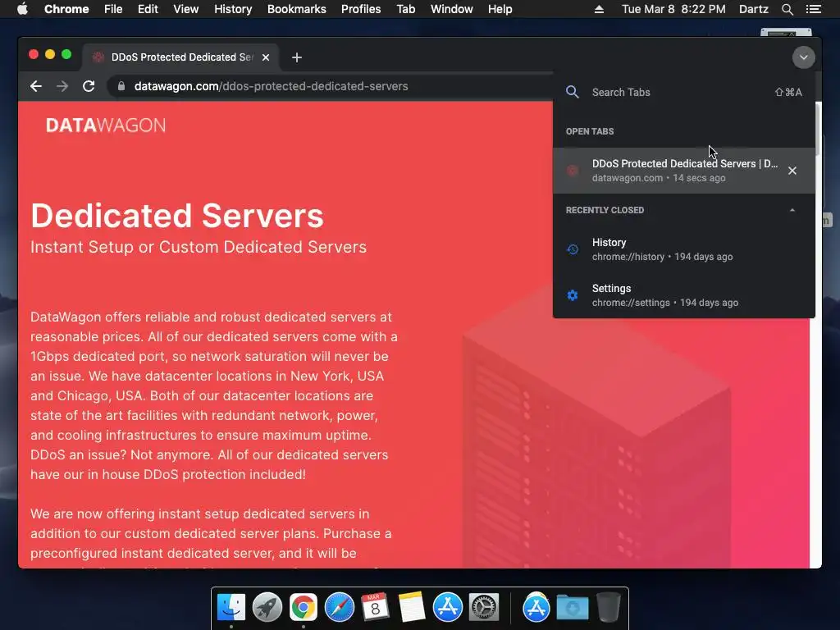
Task: Open Notification Center list icon
Action: tap(814, 9)
